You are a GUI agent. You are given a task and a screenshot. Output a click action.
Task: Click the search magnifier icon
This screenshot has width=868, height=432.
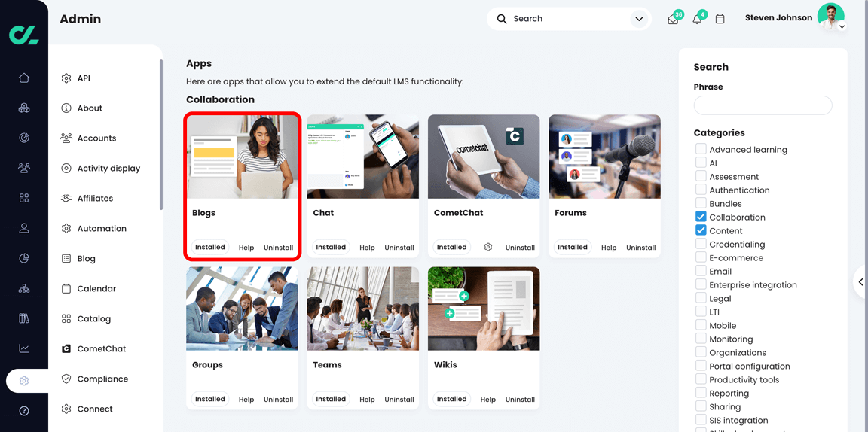point(502,19)
